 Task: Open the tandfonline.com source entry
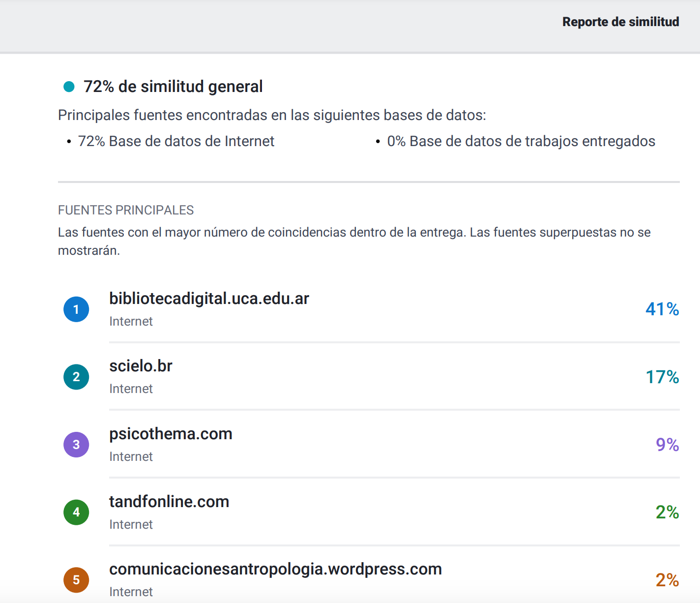coord(169,502)
